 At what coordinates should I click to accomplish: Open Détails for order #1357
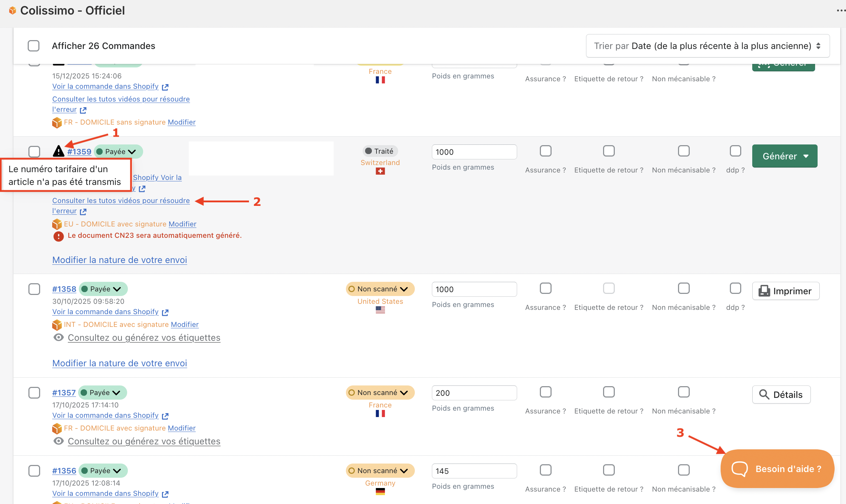coord(781,395)
